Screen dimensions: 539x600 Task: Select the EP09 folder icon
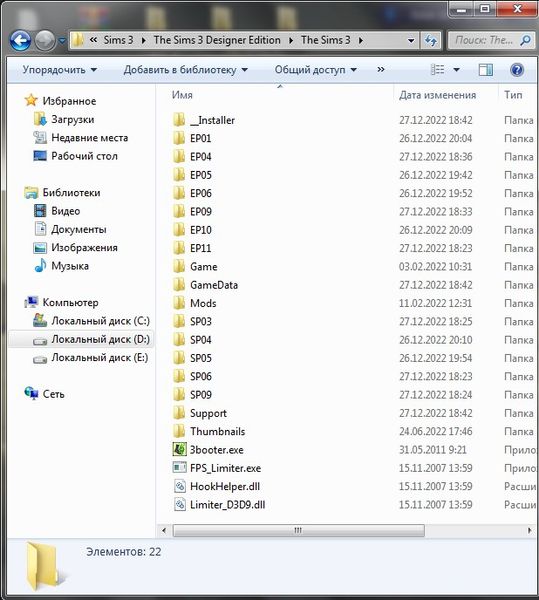click(x=179, y=212)
